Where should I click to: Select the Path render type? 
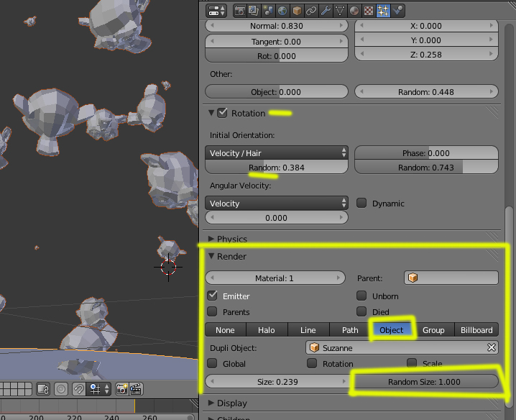click(350, 329)
